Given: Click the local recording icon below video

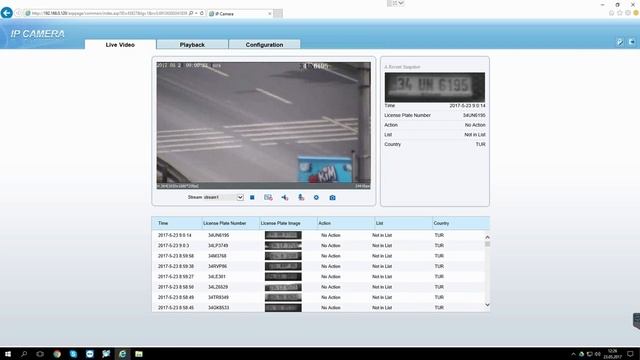Looking at the screenshot, I should (x=268, y=198).
